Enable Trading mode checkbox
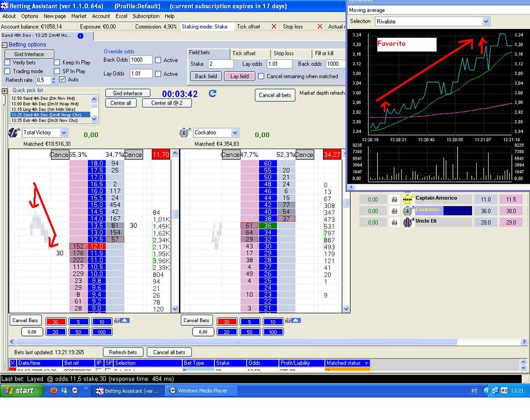The image size is (530, 420). 7,71
